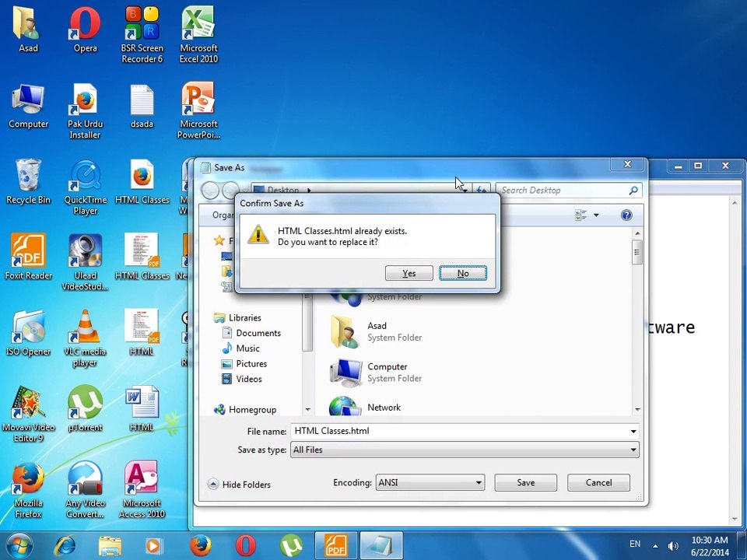Open Windows Explorer from taskbar

pyautogui.click(x=110, y=546)
